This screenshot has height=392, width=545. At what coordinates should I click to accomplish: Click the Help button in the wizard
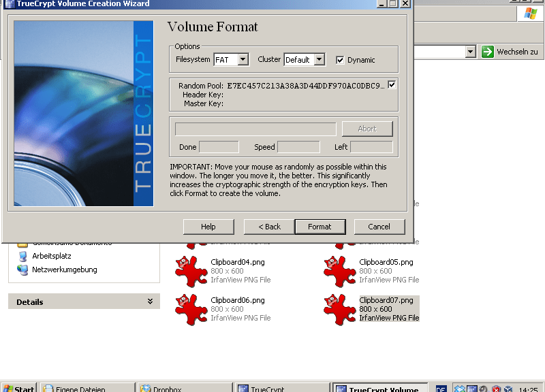[208, 227]
